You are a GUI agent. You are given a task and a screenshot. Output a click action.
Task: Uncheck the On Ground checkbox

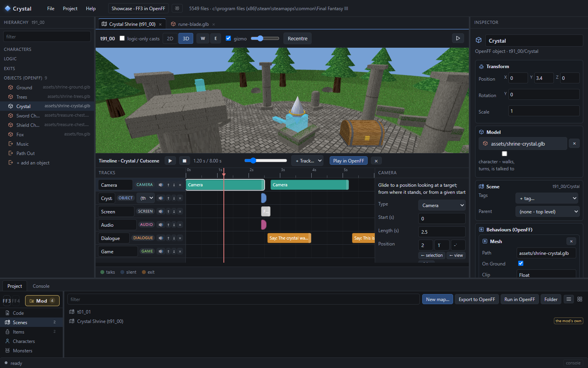coord(521,263)
